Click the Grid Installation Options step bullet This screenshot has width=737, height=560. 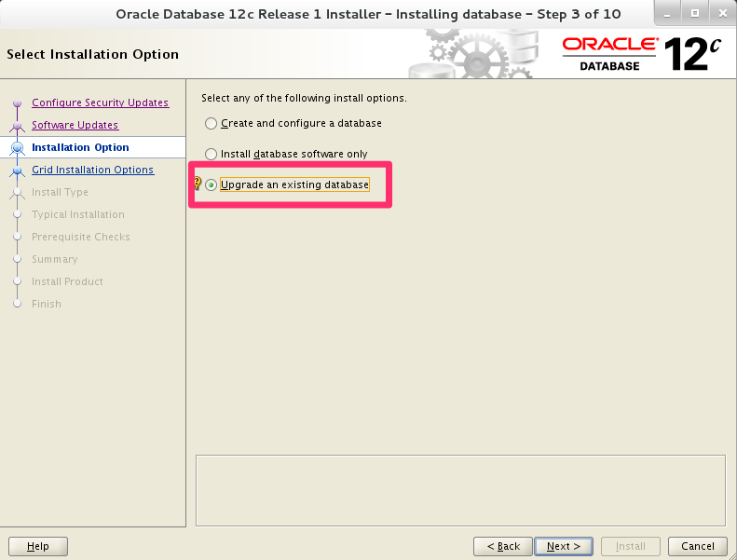point(18,170)
